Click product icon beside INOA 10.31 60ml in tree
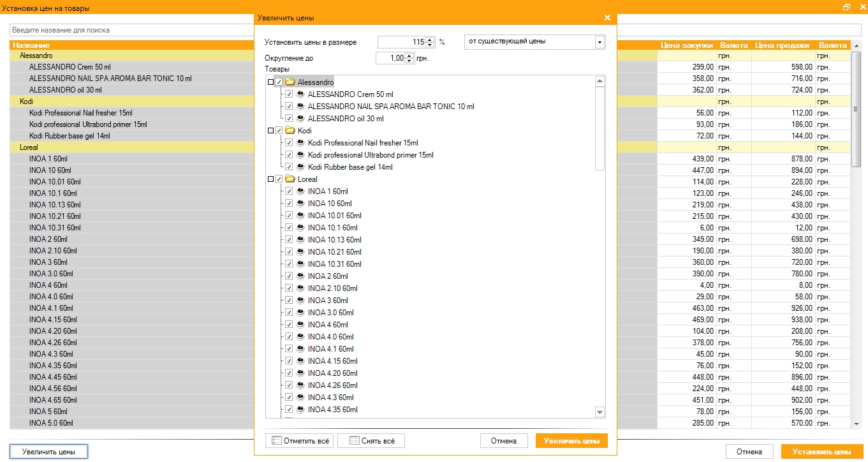 (x=300, y=264)
